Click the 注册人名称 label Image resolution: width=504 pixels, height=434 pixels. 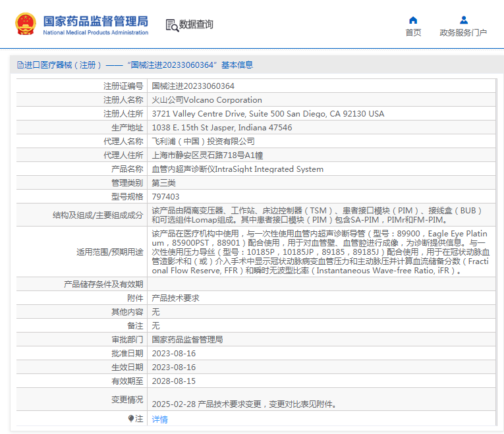pyautogui.click(x=123, y=100)
